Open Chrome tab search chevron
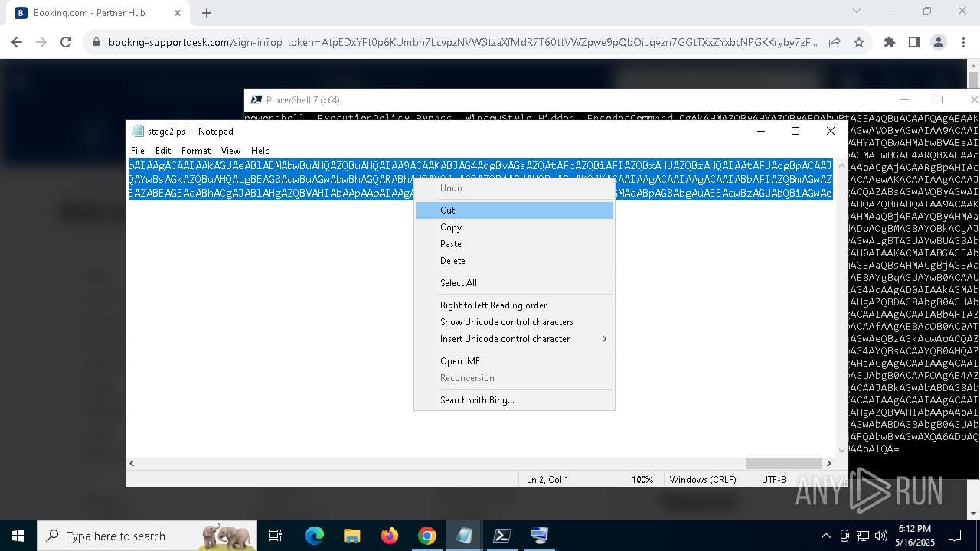Screen dimensions: 980x551 point(857,11)
